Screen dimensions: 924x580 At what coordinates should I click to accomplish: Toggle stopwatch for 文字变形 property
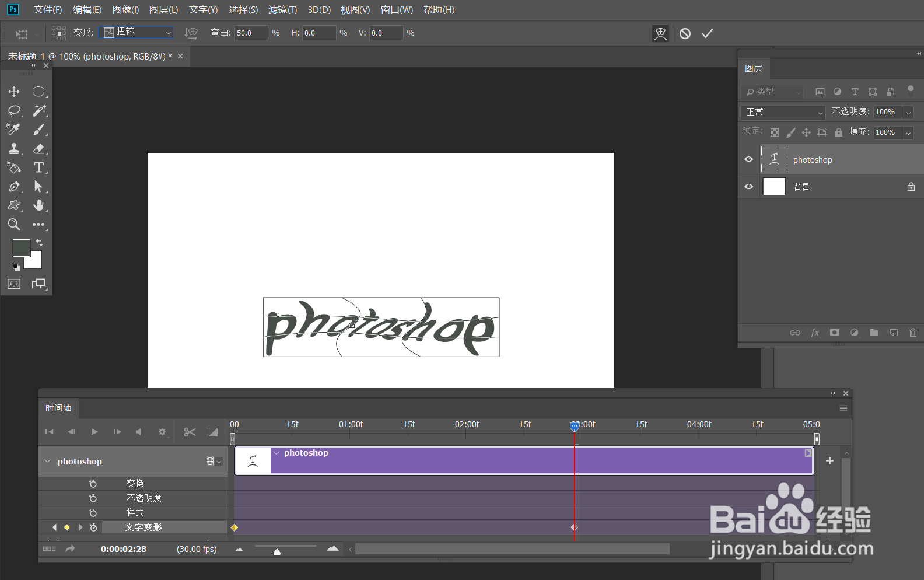pos(93,527)
